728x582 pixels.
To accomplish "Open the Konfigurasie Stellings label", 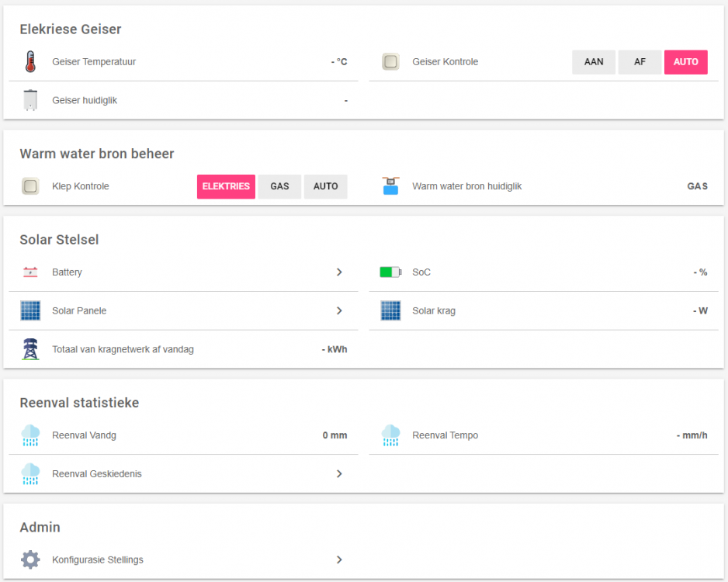I will (98, 559).
